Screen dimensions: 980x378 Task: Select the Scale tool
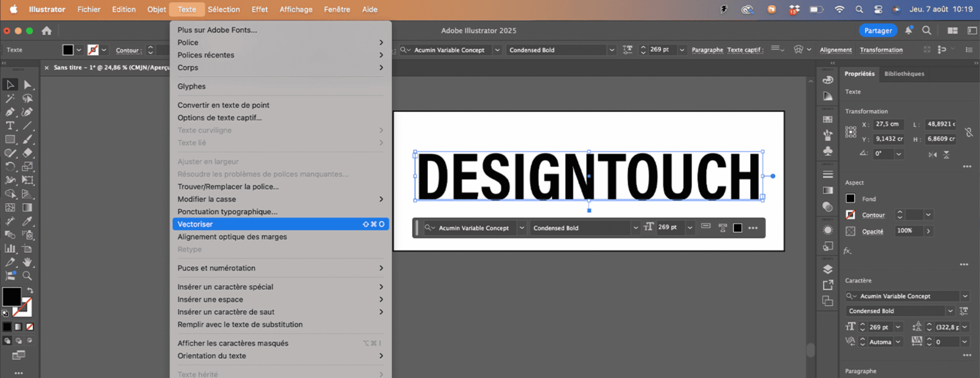click(x=28, y=166)
